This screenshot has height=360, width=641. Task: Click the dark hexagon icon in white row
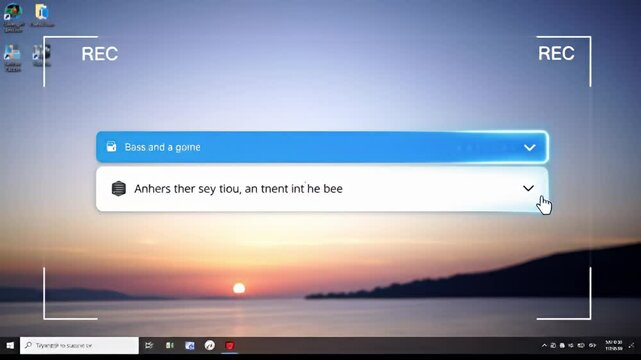coord(119,188)
